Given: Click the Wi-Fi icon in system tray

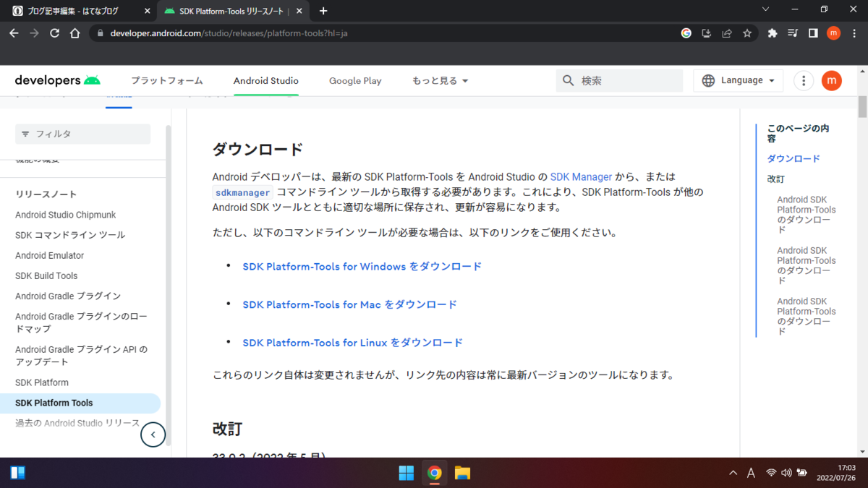Looking at the screenshot, I should click(771, 473).
